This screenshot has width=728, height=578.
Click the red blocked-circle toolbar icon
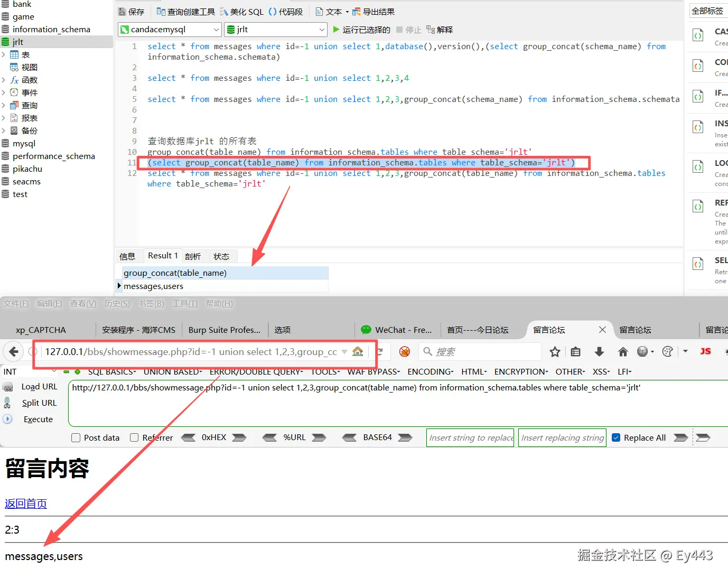point(405,352)
